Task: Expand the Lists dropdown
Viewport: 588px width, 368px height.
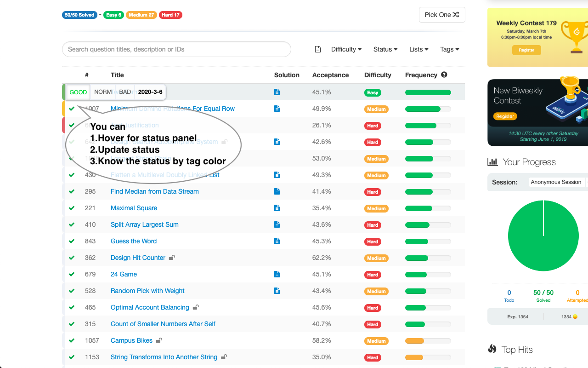Action: [x=418, y=49]
